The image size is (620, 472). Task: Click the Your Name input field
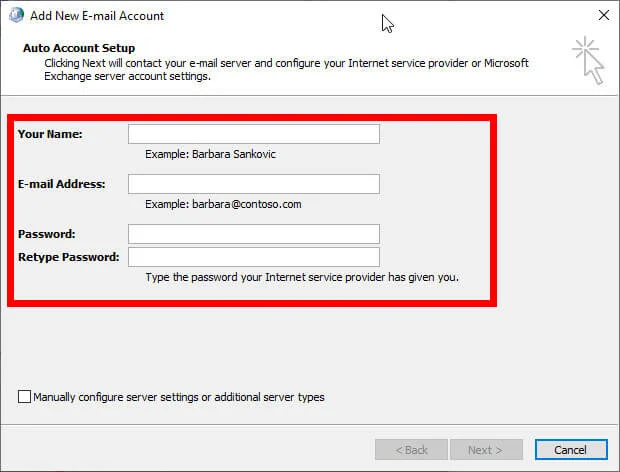coord(254,134)
